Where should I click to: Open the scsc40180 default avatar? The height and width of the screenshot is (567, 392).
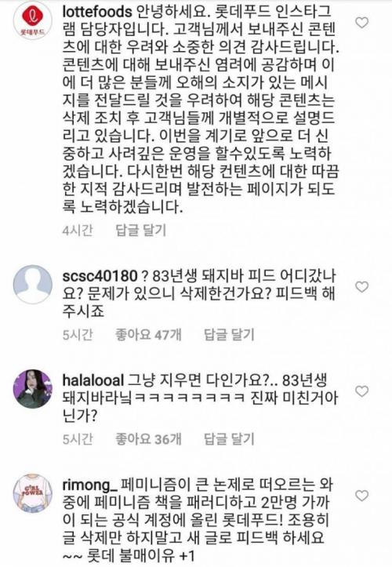pos(33,285)
